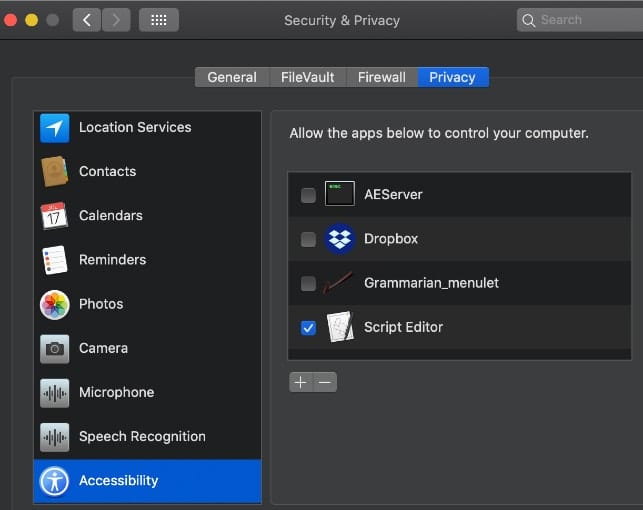Open the FileVault tab
This screenshot has height=510, width=643.
pyautogui.click(x=310, y=77)
